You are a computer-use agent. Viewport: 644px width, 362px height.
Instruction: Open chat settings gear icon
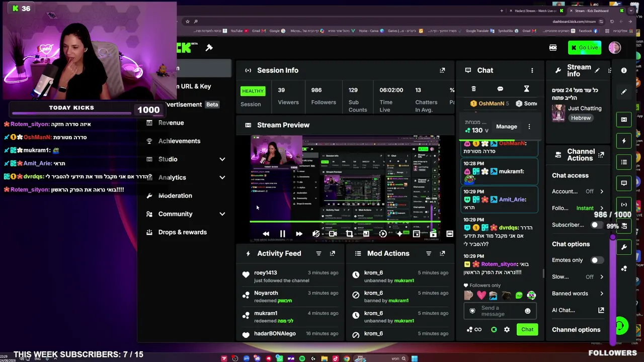pyautogui.click(x=507, y=330)
